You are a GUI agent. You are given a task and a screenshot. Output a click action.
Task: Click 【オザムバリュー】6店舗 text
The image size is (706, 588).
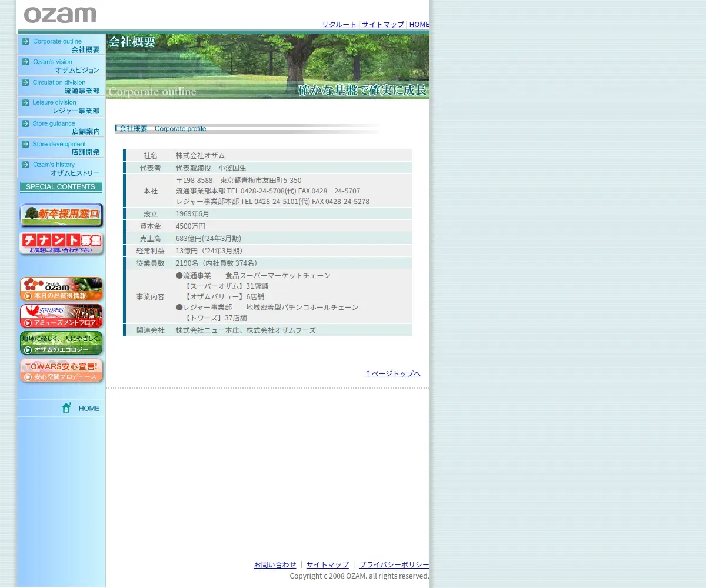224,297
